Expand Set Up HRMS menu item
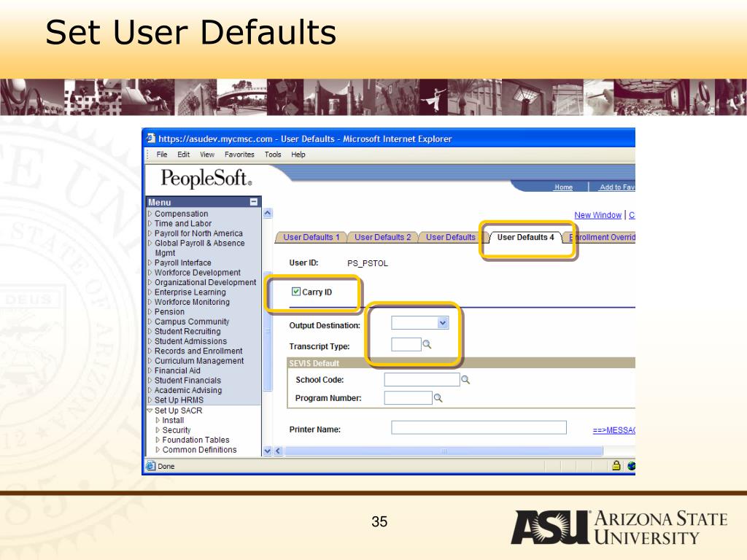 pyautogui.click(x=150, y=400)
